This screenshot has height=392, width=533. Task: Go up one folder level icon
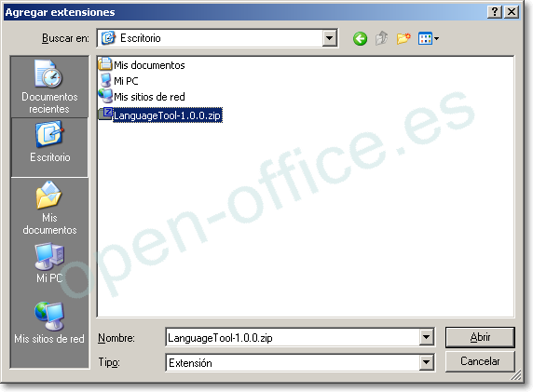click(x=382, y=38)
